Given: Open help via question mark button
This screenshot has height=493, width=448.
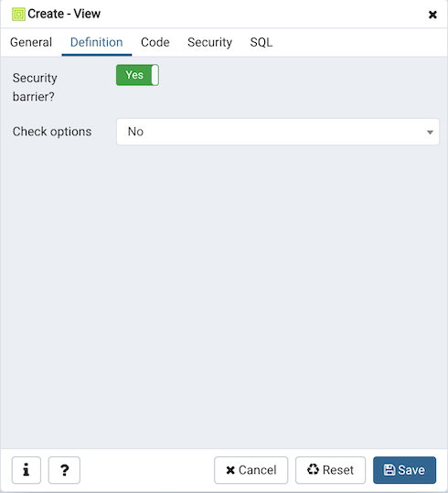Looking at the screenshot, I should click(x=64, y=470).
